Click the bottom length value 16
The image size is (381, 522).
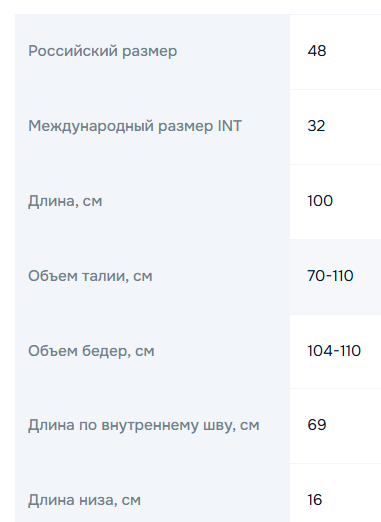click(x=315, y=500)
